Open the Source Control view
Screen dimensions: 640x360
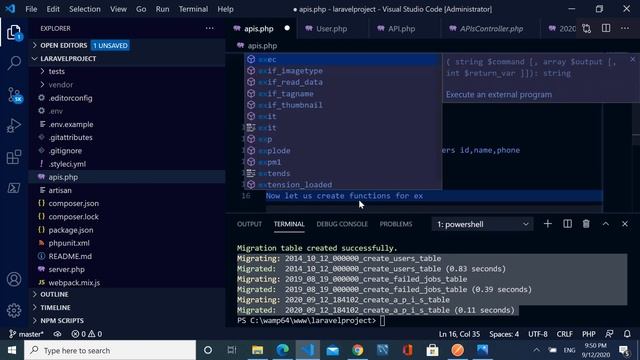point(14,95)
